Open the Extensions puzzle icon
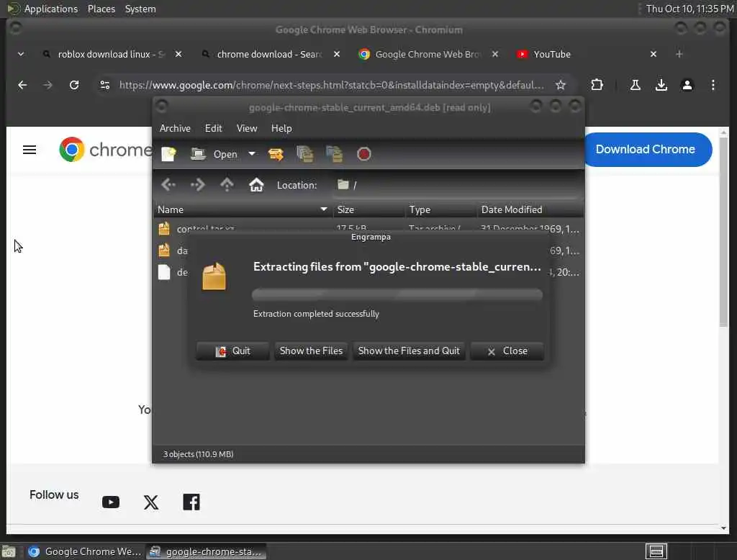737x560 pixels. pos(597,85)
